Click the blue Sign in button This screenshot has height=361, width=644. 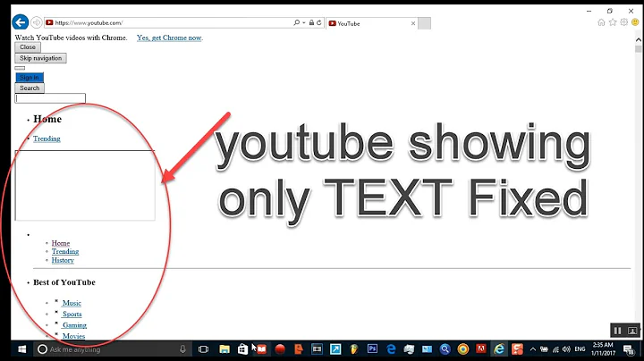point(30,77)
